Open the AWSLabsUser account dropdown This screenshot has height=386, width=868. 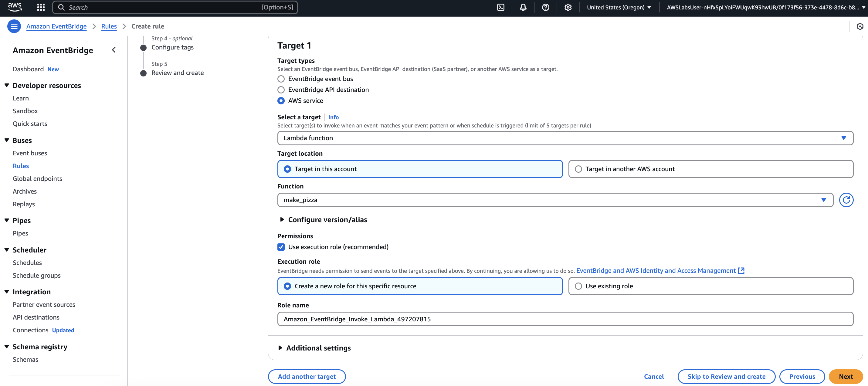[x=765, y=7]
